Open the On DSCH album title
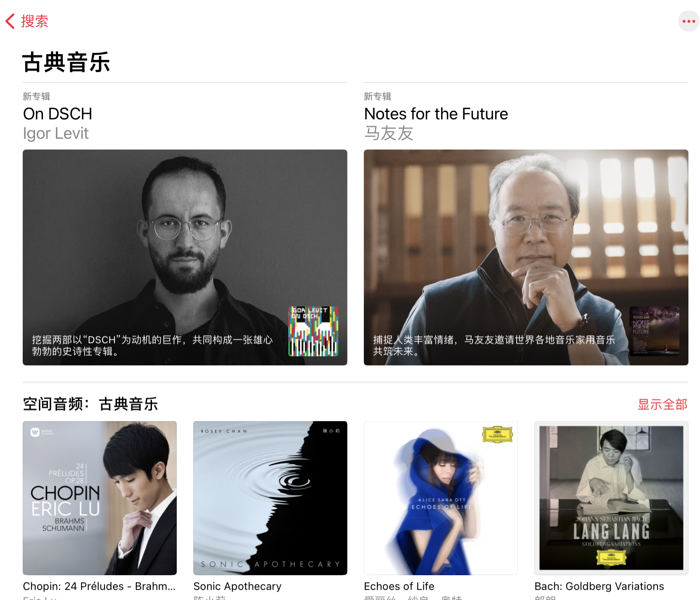This screenshot has width=700, height=600. (x=58, y=114)
